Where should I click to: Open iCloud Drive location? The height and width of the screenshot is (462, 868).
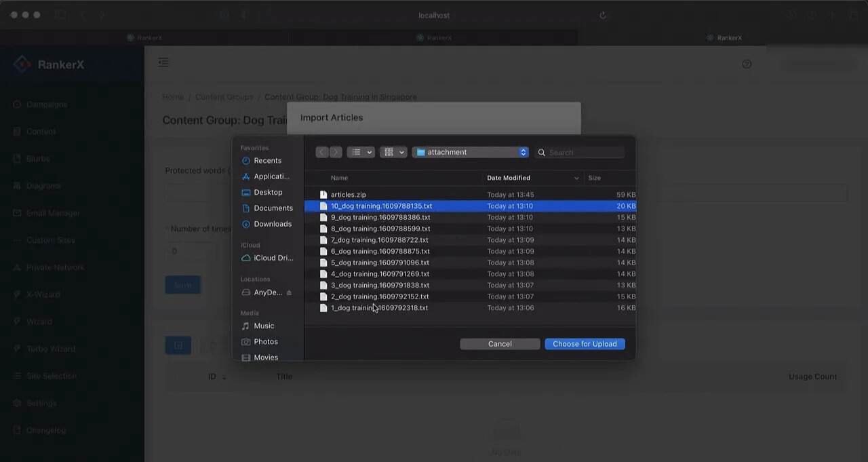[273, 258]
